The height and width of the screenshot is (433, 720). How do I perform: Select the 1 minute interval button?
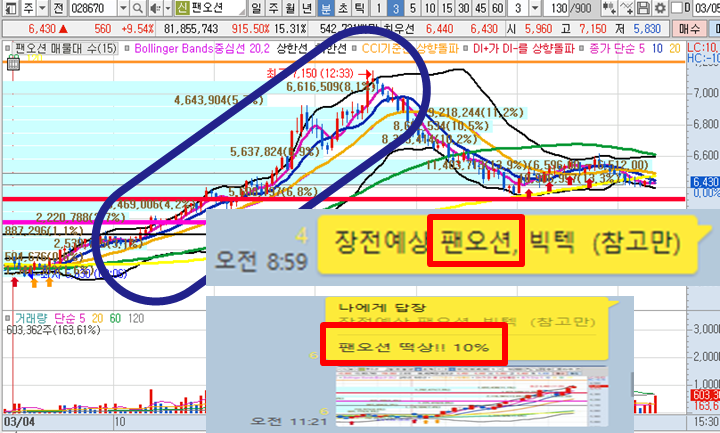tap(379, 8)
